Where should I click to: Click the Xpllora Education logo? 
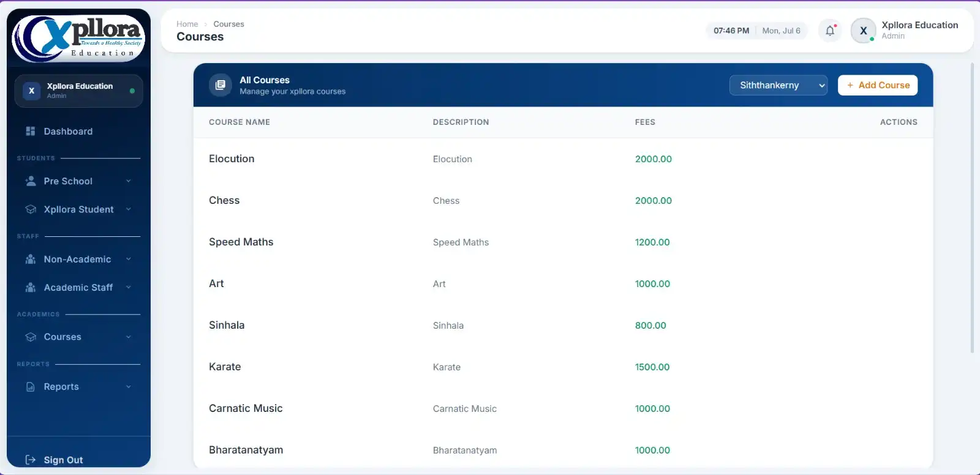(x=78, y=38)
